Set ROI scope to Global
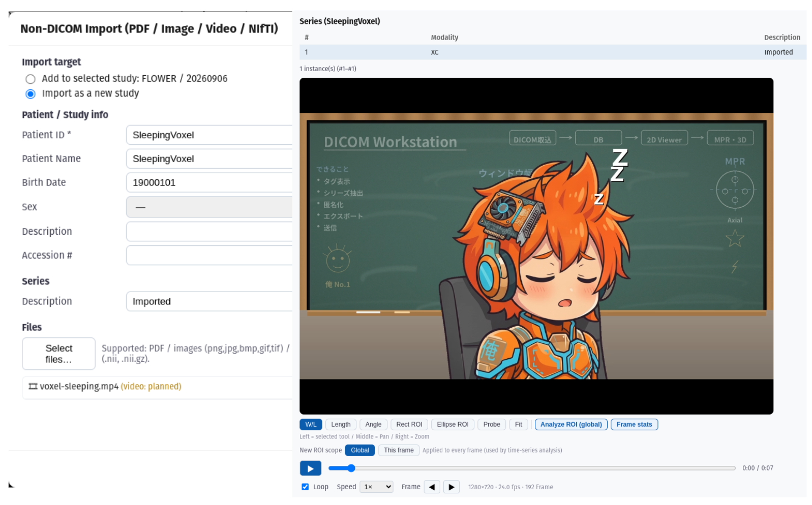Viewport: 812px width, 505px height. 359,450
